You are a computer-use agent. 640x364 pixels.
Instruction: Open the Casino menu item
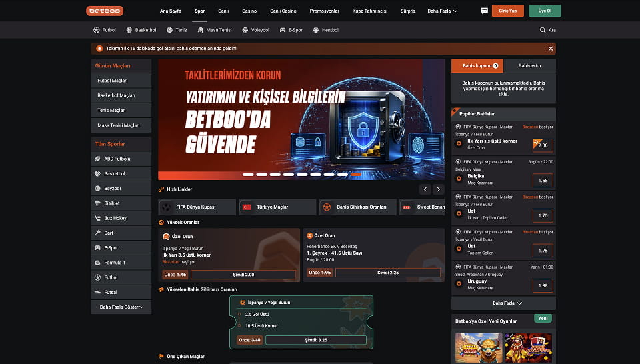coord(249,11)
